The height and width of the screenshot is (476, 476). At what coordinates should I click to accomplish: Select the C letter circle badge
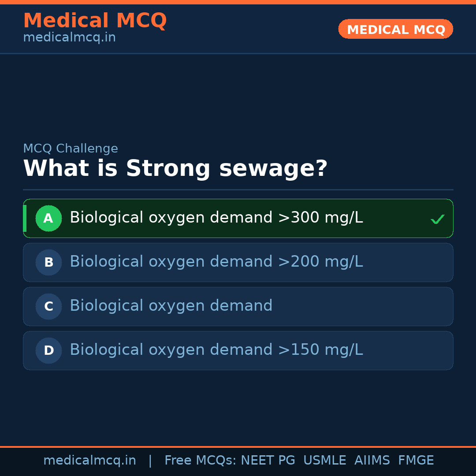(48, 307)
